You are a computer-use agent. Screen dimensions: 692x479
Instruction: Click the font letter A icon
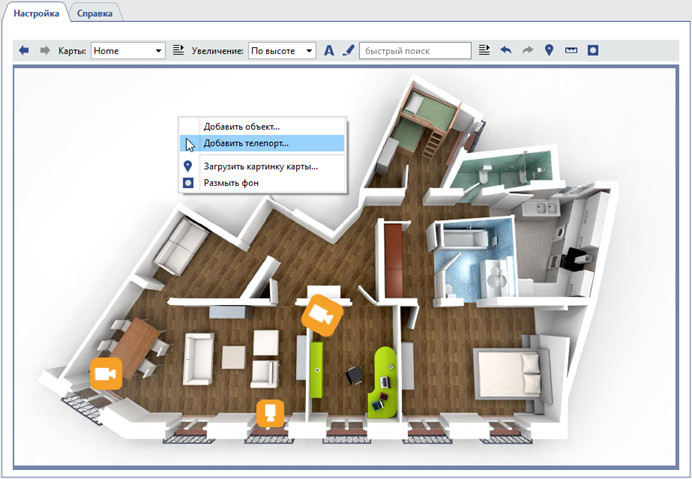coord(329,50)
